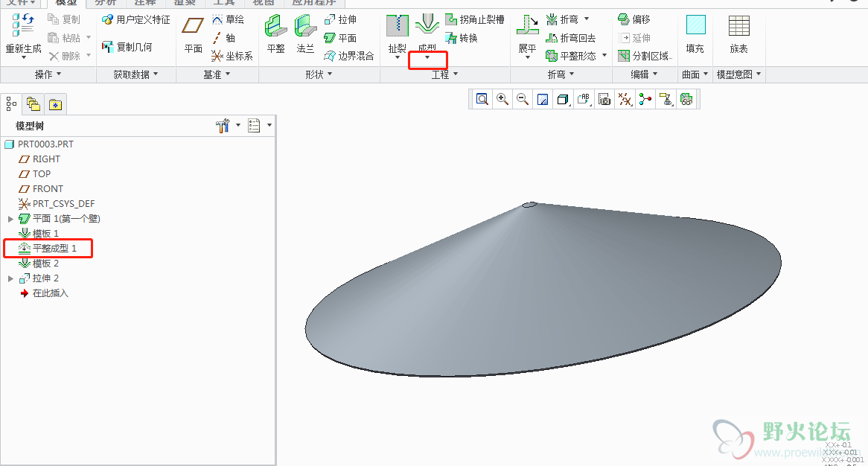Screen dimensions: 868x466
Task: Select the Flat wall (平整) tool
Action: [x=275, y=27]
